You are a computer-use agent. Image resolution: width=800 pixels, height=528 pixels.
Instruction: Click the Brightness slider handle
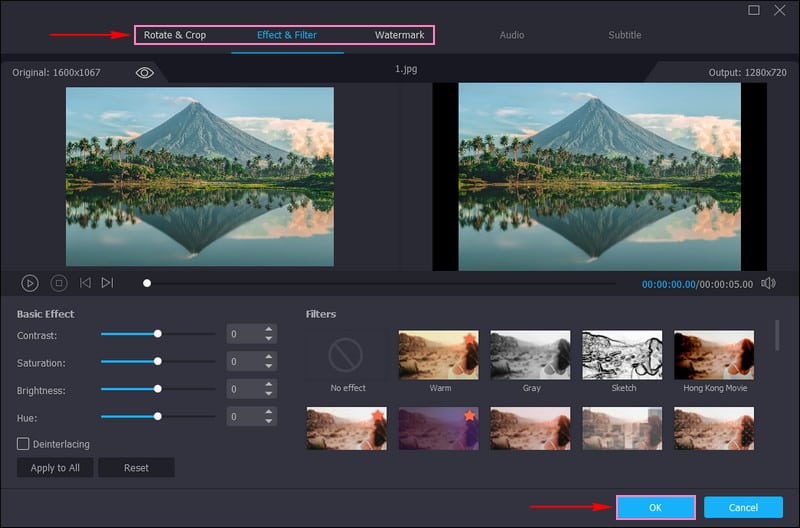coord(158,389)
